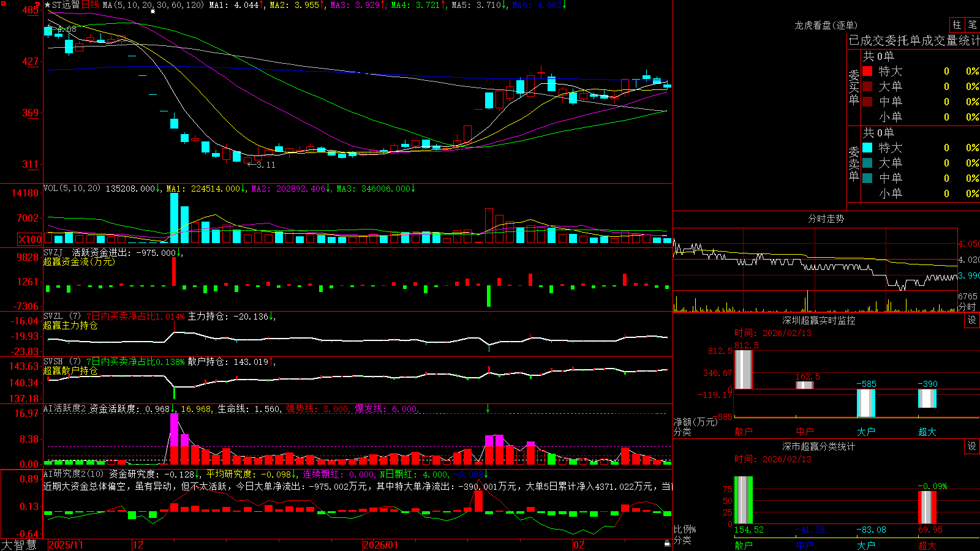
Task: Jump to the 2026/01 timeline marker
Action: [x=380, y=545]
